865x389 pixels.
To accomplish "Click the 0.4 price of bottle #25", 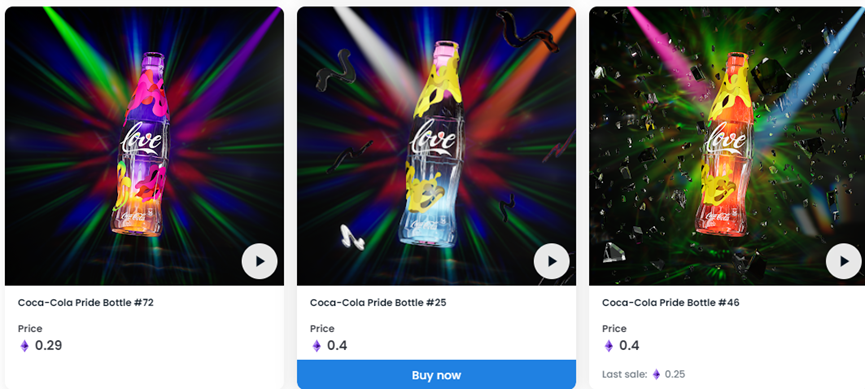I will click(x=337, y=346).
